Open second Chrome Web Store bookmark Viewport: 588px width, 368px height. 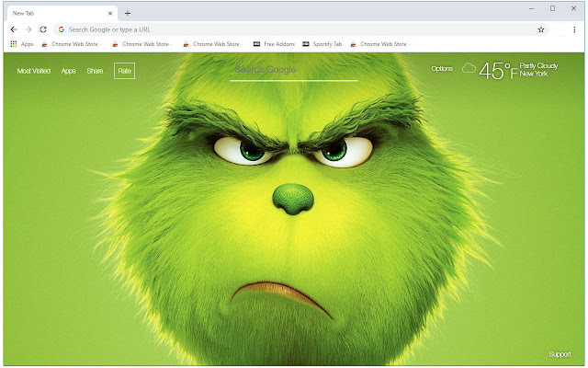pos(142,44)
